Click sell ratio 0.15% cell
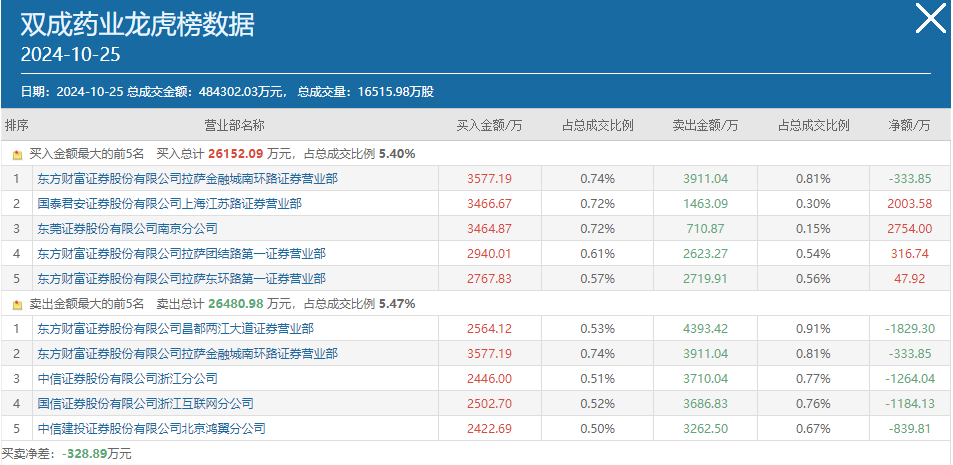 [x=813, y=229]
